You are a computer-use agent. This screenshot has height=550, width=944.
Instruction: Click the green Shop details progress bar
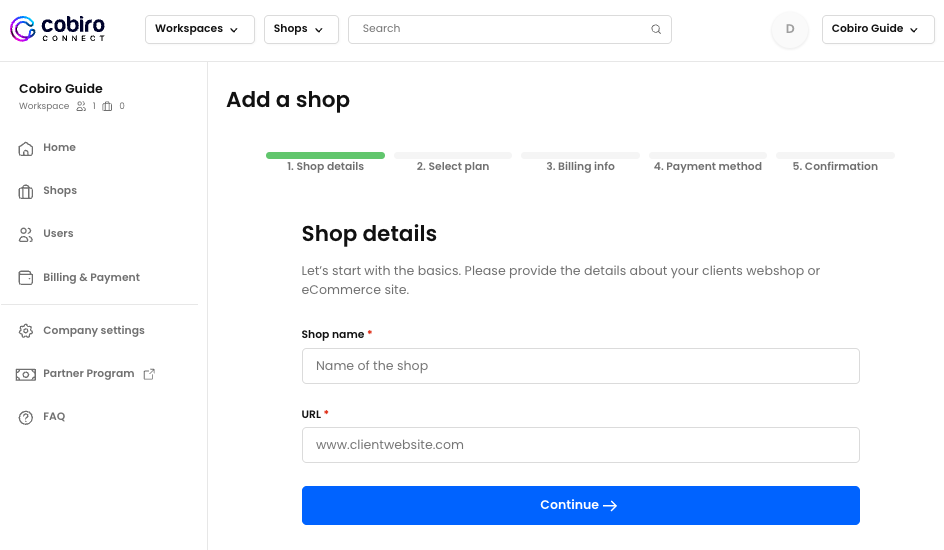325,155
